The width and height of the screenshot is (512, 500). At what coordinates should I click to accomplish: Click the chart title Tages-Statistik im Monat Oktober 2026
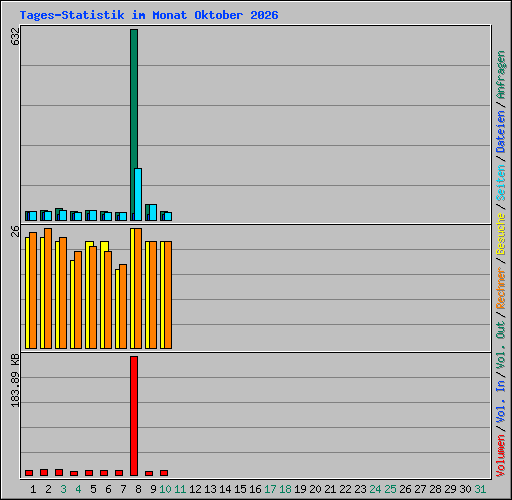149,15
